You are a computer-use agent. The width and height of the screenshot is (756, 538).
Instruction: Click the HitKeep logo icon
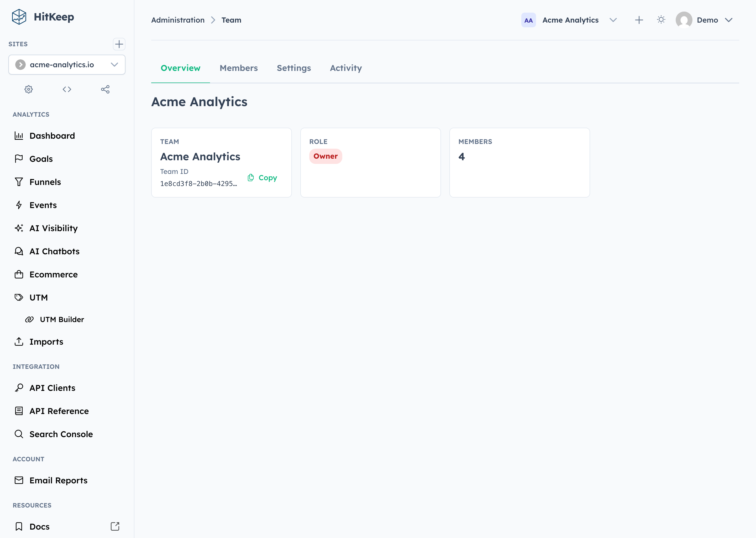(19, 17)
